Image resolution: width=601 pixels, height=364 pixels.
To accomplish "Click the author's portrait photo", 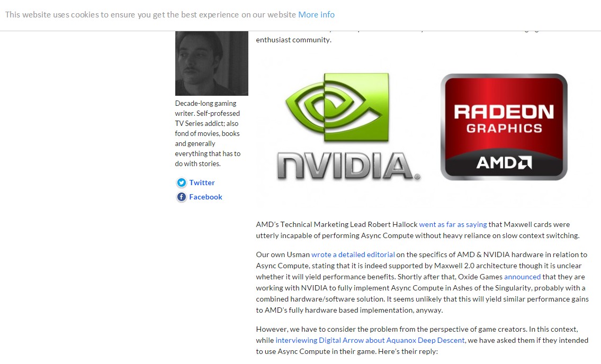I will (x=211, y=63).
